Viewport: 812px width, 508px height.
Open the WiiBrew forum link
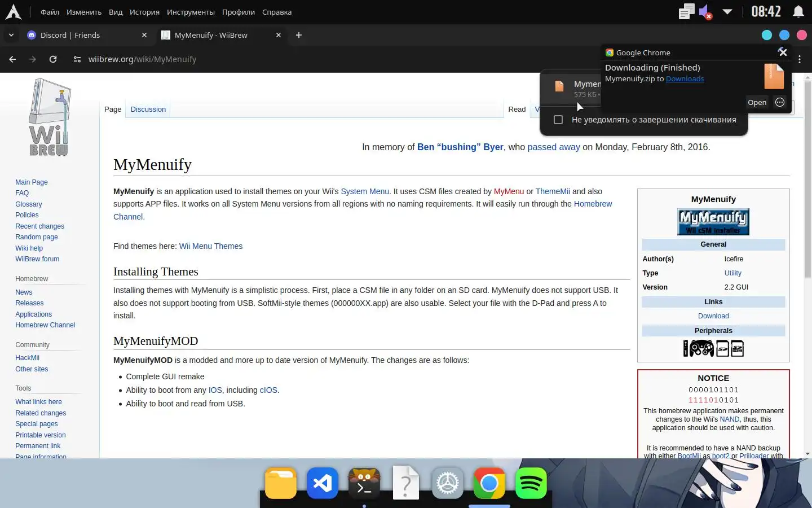[37, 259]
